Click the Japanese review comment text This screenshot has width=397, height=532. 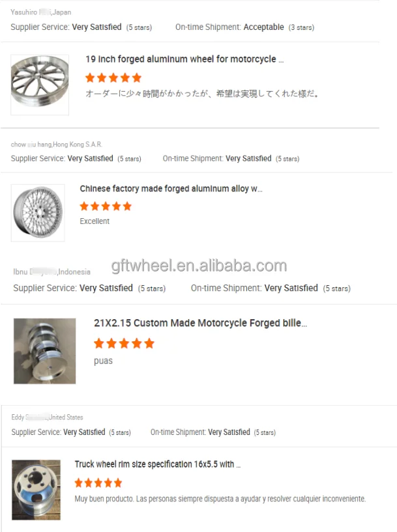pyautogui.click(x=202, y=94)
